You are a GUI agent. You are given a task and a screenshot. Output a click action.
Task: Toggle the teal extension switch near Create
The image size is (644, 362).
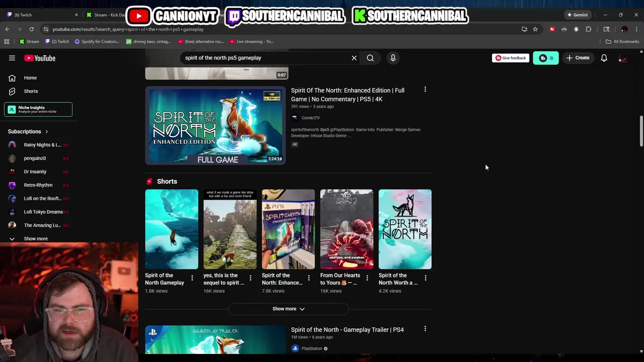(546, 58)
